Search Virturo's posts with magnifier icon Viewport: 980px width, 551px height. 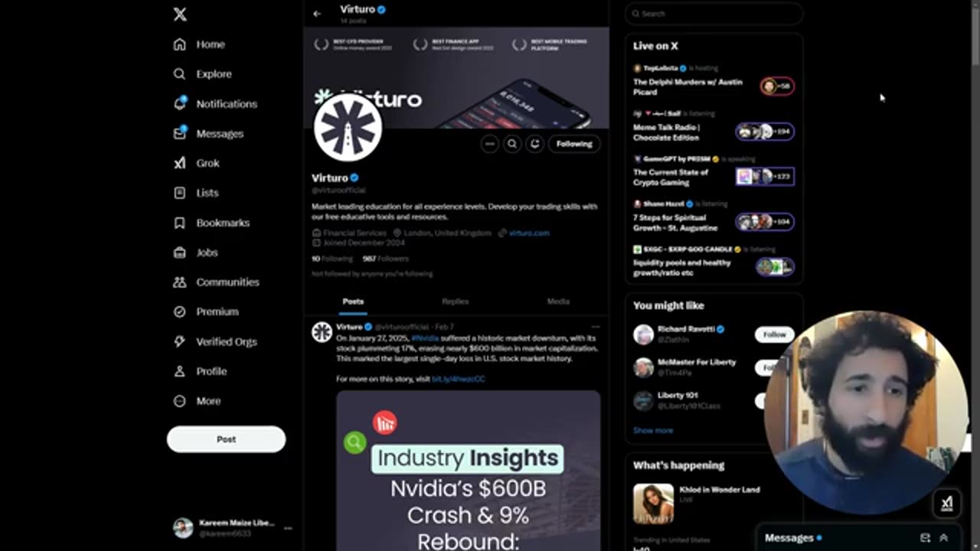pyautogui.click(x=512, y=144)
